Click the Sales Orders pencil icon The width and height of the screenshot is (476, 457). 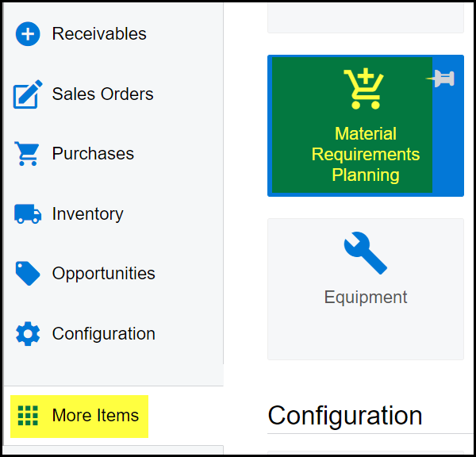click(28, 94)
